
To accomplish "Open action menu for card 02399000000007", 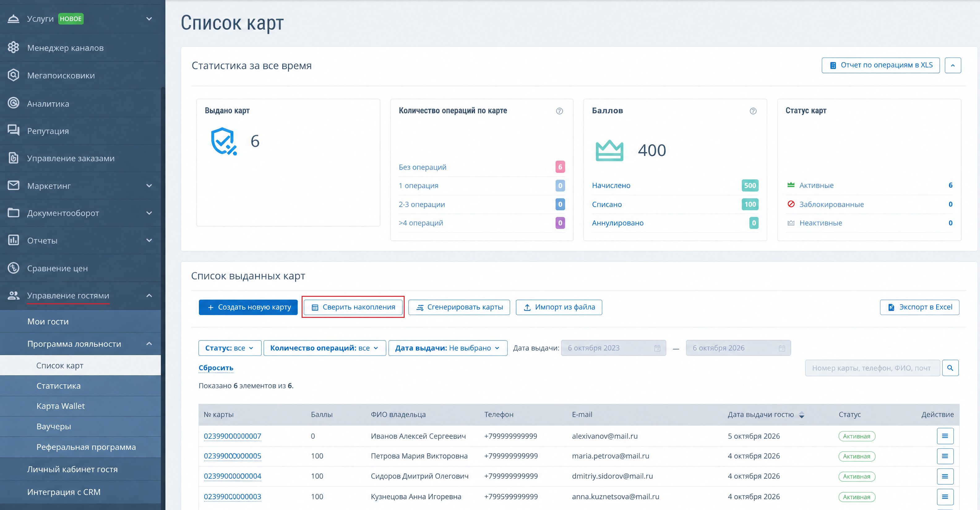I will (945, 436).
